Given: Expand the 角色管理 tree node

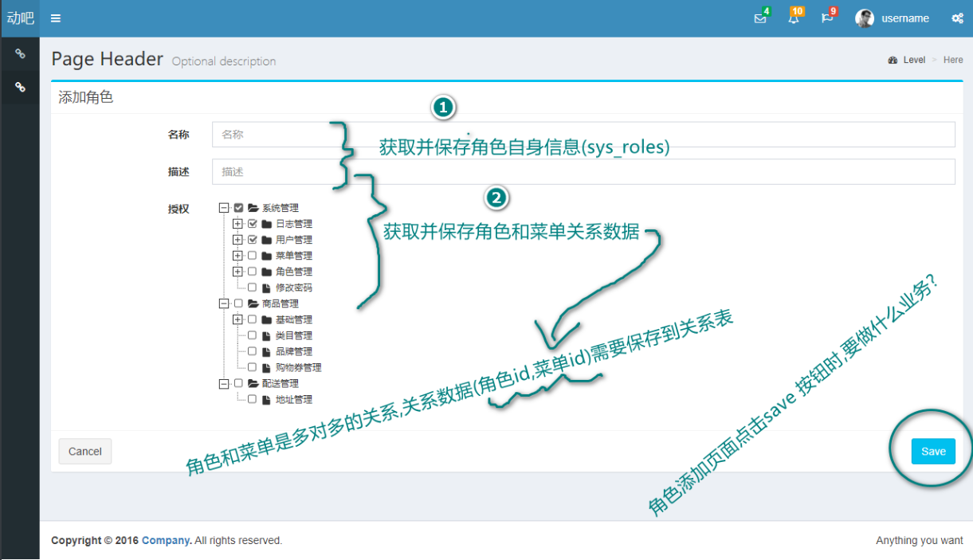Looking at the screenshot, I should (x=237, y=272).
